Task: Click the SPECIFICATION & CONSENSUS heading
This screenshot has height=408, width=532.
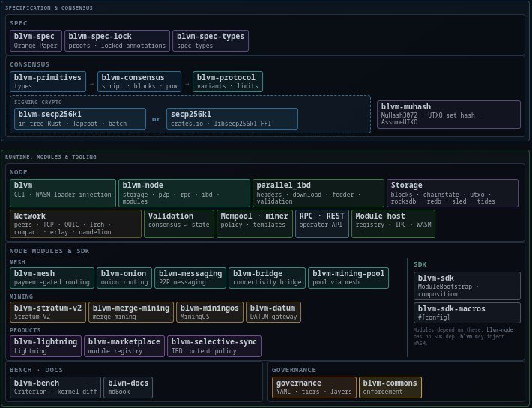Action: 49,7
